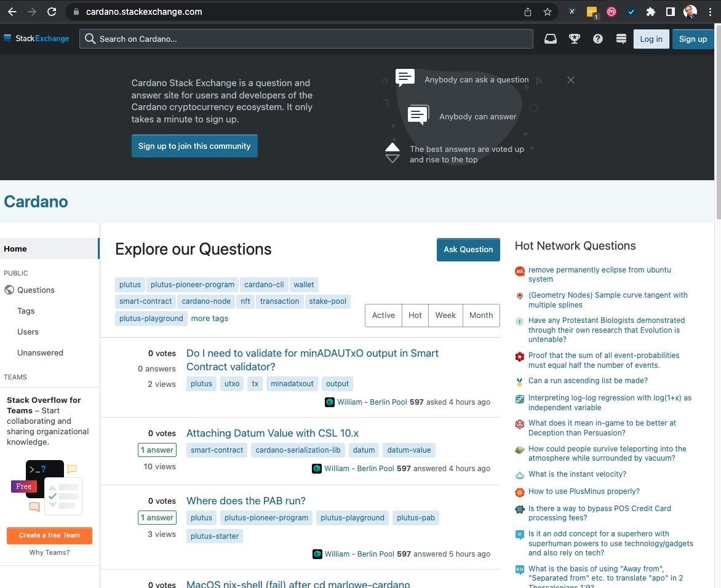The height and width of the screenshot is (588, 721).
Task: Click the Cardano site title
Action: click(36, 201)
